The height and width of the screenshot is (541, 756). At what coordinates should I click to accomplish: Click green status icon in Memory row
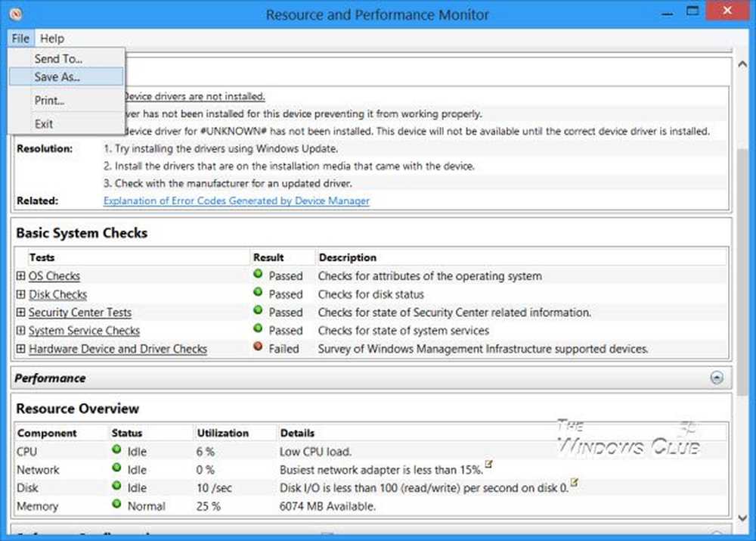tap(116, 504)
